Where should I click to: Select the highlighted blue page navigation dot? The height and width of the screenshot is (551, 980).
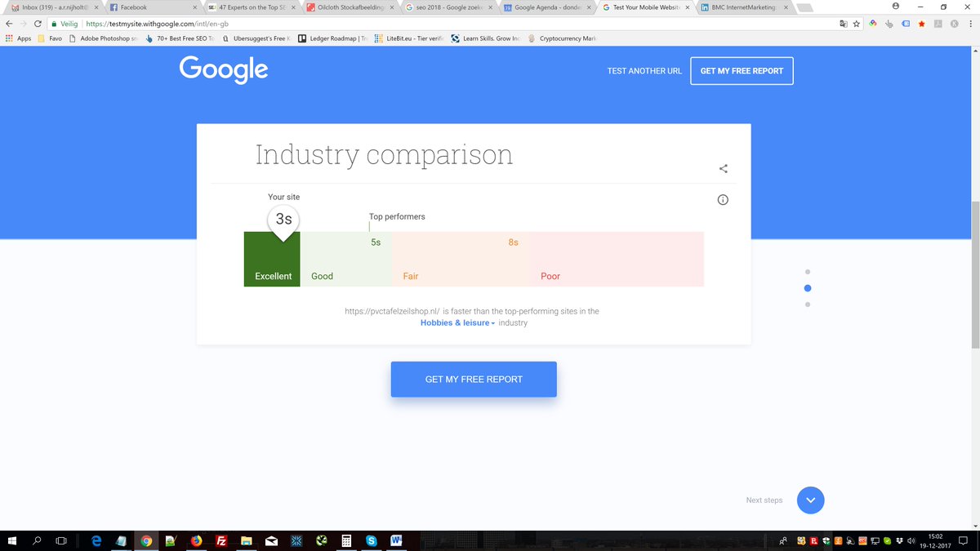808,288
